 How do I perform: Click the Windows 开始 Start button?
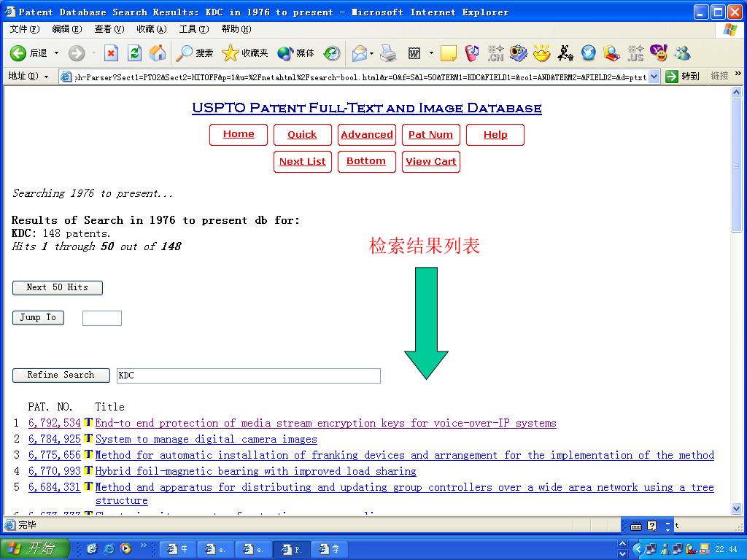tap(34, 548)
